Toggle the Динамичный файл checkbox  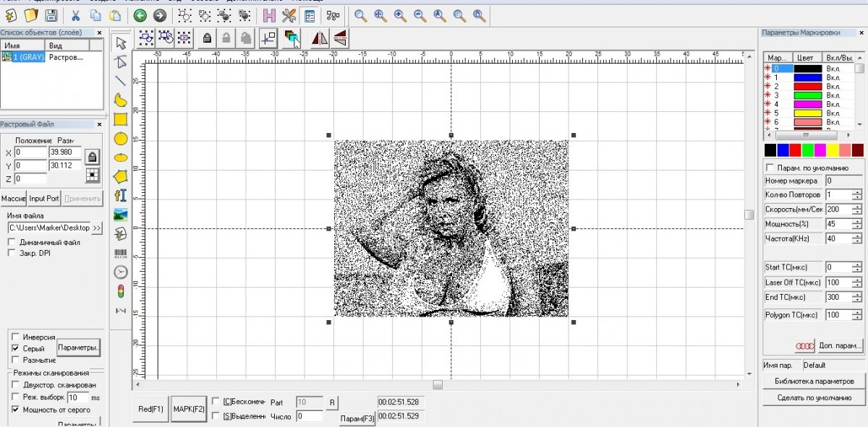[11, 242]
